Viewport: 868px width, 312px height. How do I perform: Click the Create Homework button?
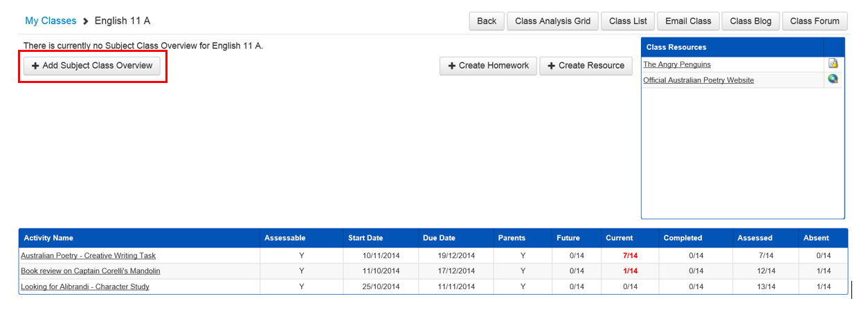click(x=488, y=66)
